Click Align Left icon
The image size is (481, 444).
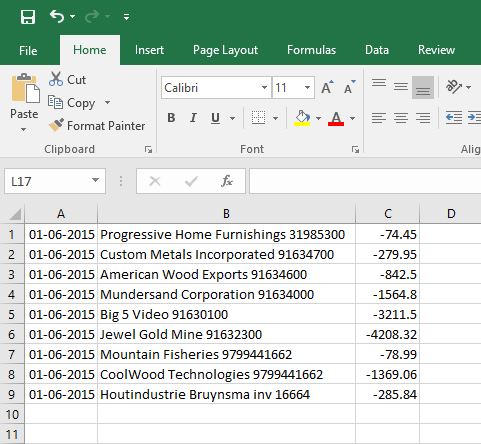tap(379, 118)
